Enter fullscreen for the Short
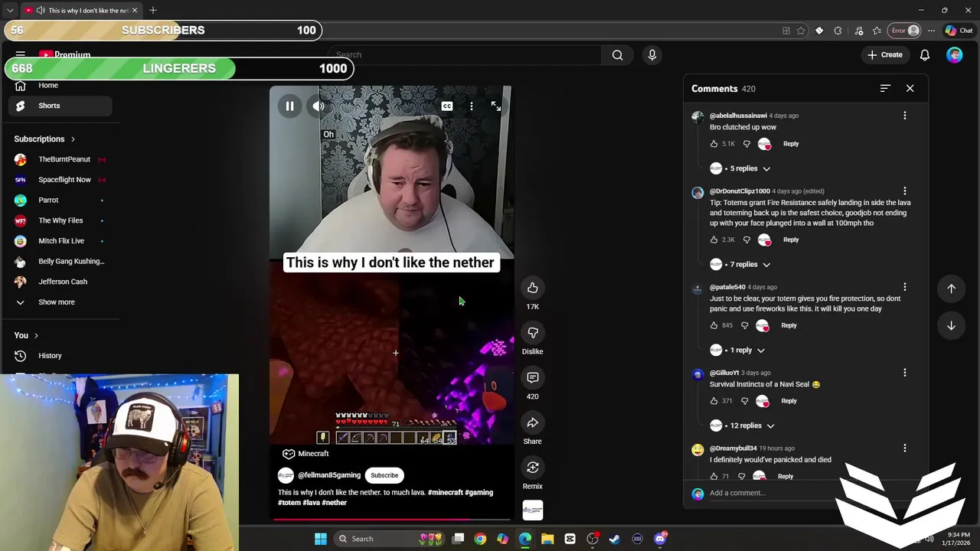Screen dimensions: 980x551 coord(495,106)
